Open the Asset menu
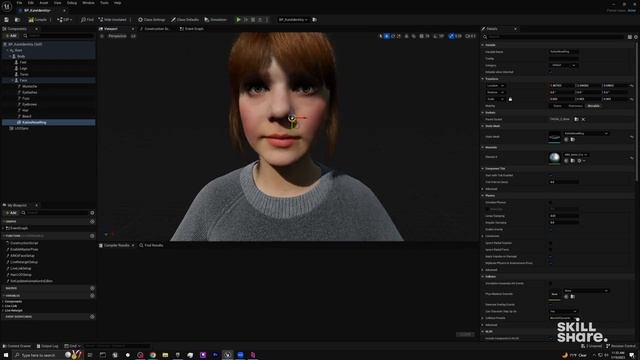Image resolution: width=640 pixels, height=360 pixels. pos(44,3)
